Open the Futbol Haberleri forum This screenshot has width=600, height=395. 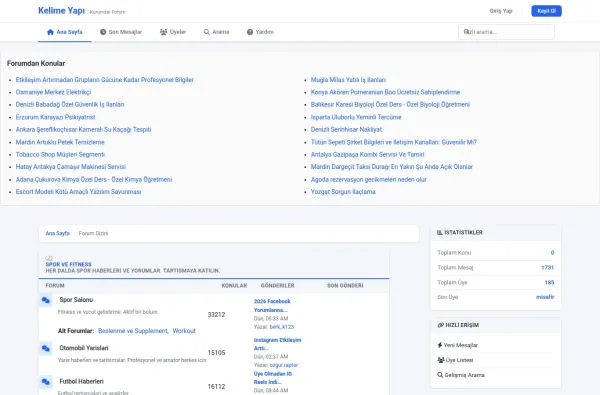(x=81, y=381)
